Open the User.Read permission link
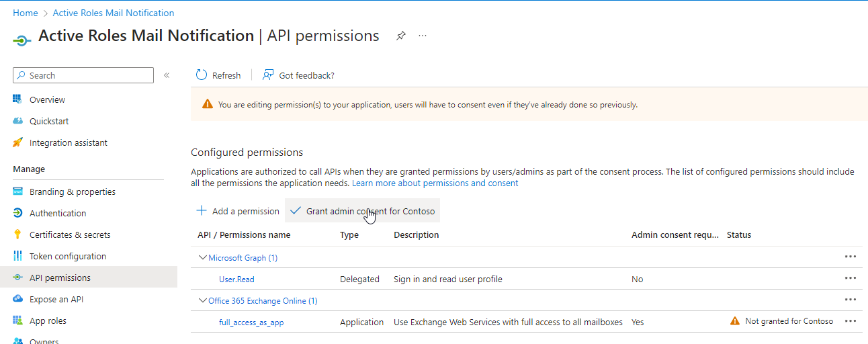868x344 pixels. pyautogui.click(x=236, y=279)
